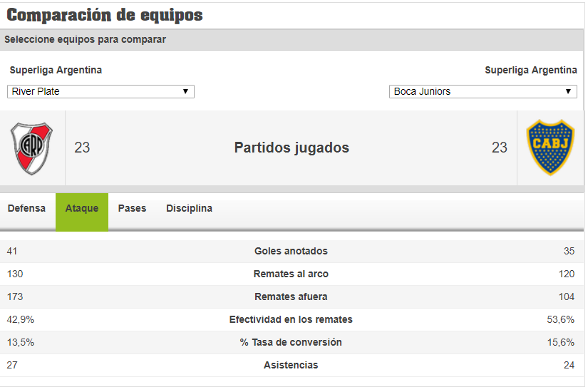
Task: Click the 'Remates afuera' label
Action: click(291, 296)
